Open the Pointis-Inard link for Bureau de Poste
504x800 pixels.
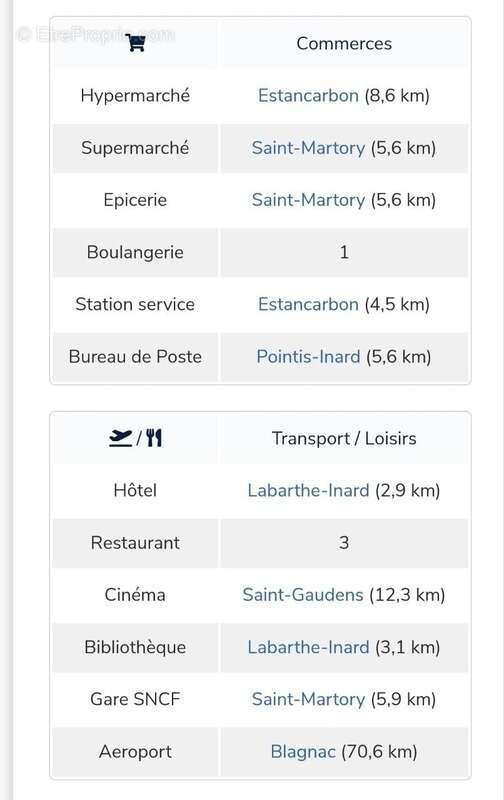point(308,356)
